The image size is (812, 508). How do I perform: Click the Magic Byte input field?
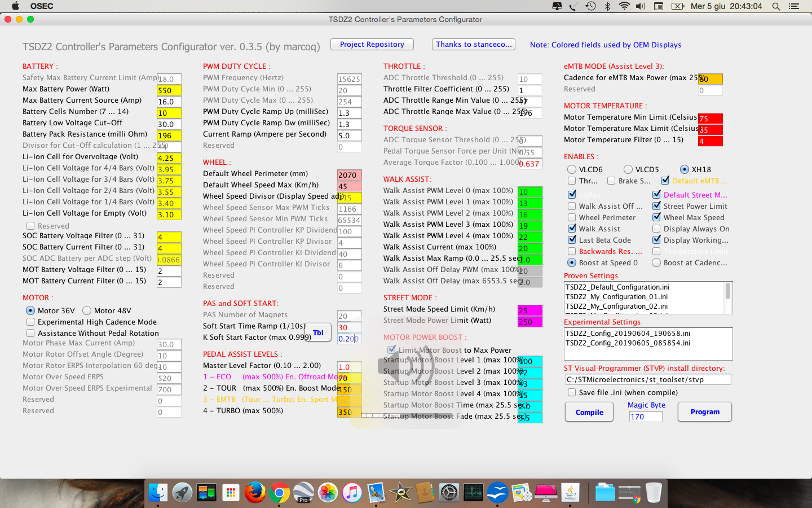646,417
